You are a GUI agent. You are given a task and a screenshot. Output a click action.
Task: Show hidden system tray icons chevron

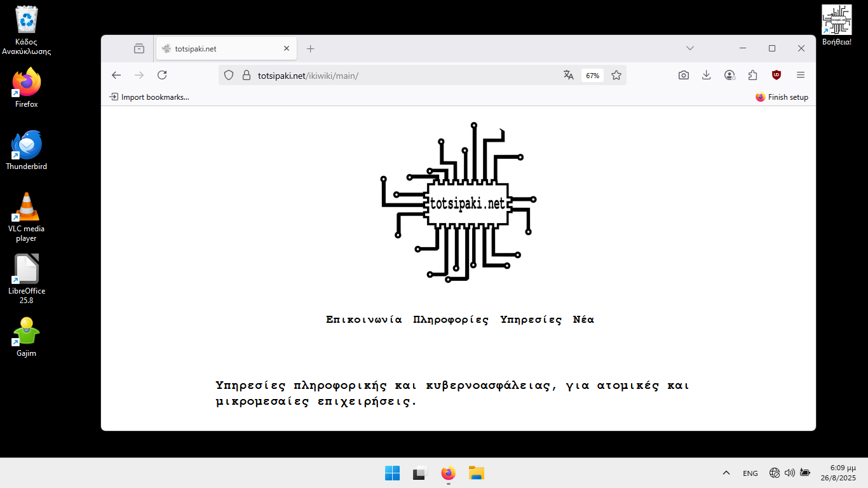click(x=726, y=473)
